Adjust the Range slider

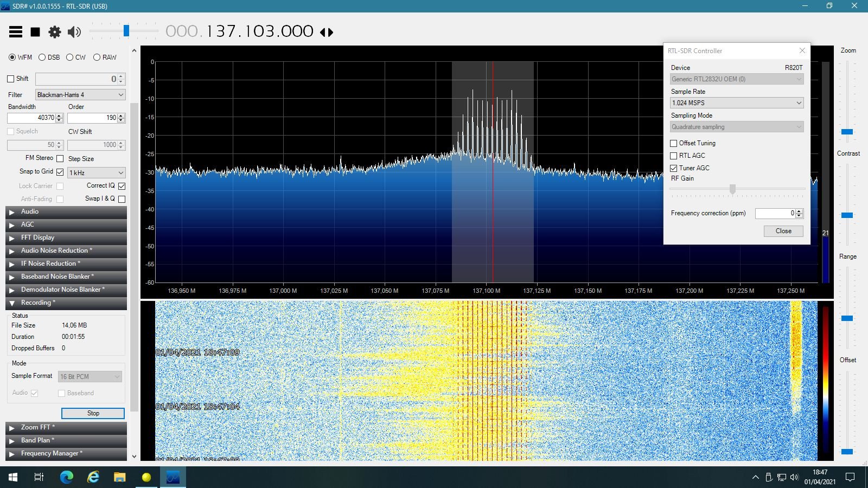pyautogui.click(x=847, y=318)
